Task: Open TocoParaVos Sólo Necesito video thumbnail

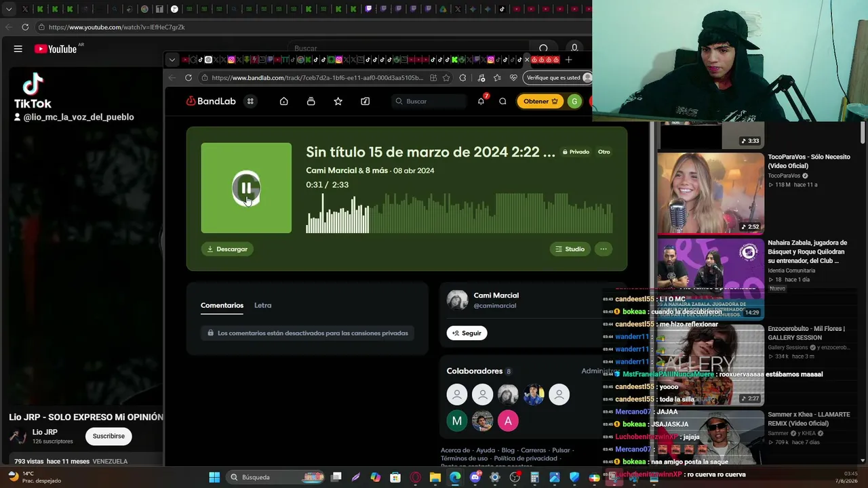Action: click(711, 193)
